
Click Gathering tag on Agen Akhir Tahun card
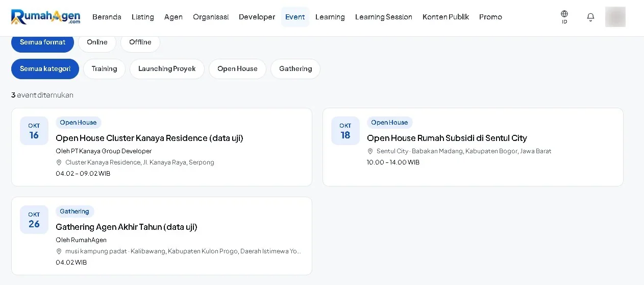pyautogui.click(x=75, y=211)
